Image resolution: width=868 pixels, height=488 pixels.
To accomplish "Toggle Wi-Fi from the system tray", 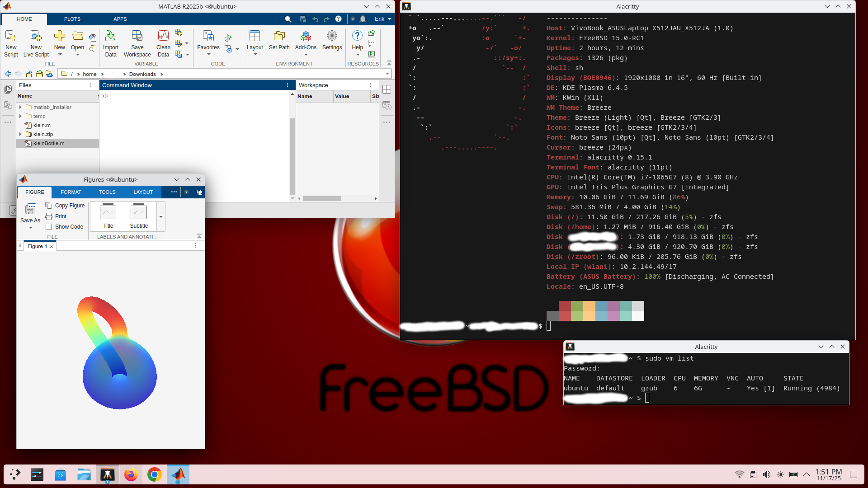I will pyautogui.click(x=739, y=474).
